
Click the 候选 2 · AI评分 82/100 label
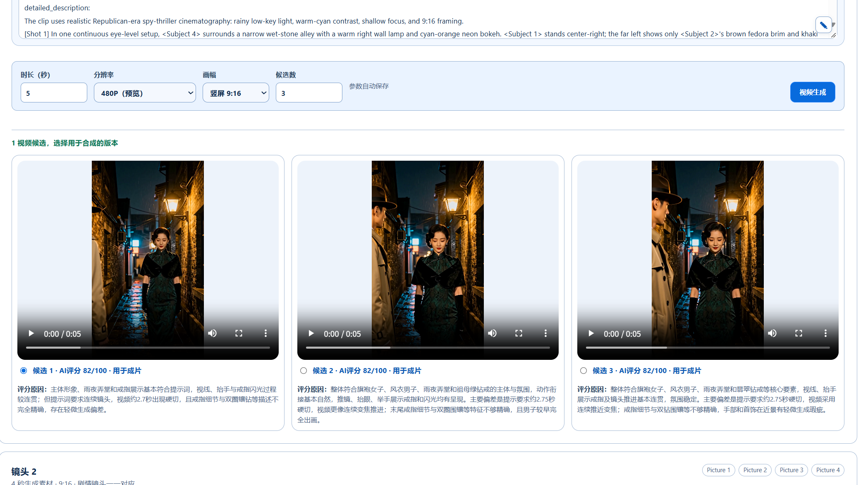367,371
